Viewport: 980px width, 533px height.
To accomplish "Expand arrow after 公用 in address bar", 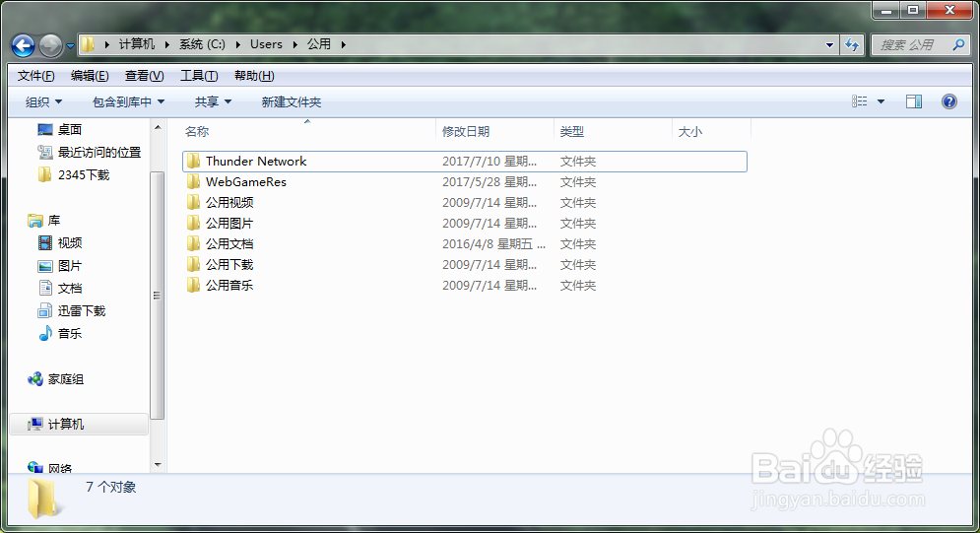I will (x=343, y=44).
